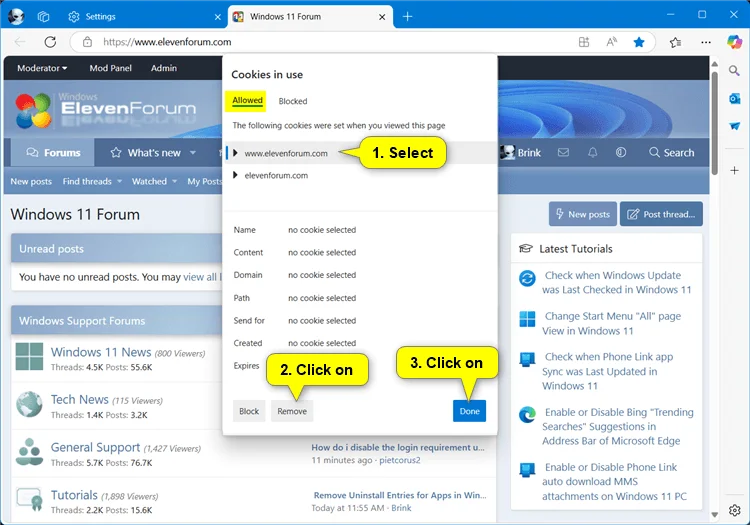
Task: Open Check when Windows Update tutorial link
Action: (x=617, y=282)
